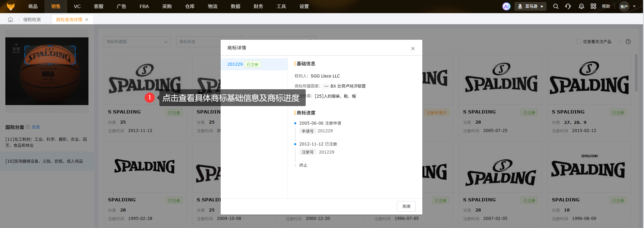Go to home via house icon
This screenshot has width=644, height=228.
point(10,20)
